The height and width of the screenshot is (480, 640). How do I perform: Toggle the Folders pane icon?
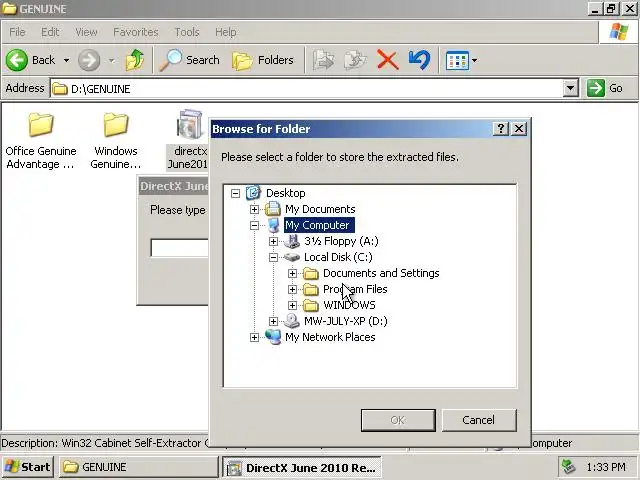[242, 61]
